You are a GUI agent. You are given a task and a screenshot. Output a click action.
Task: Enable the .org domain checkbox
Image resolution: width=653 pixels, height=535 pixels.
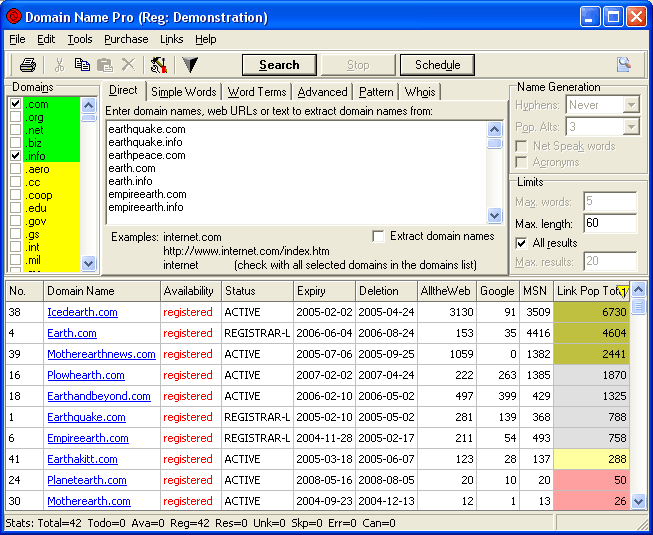click(15, 118)
